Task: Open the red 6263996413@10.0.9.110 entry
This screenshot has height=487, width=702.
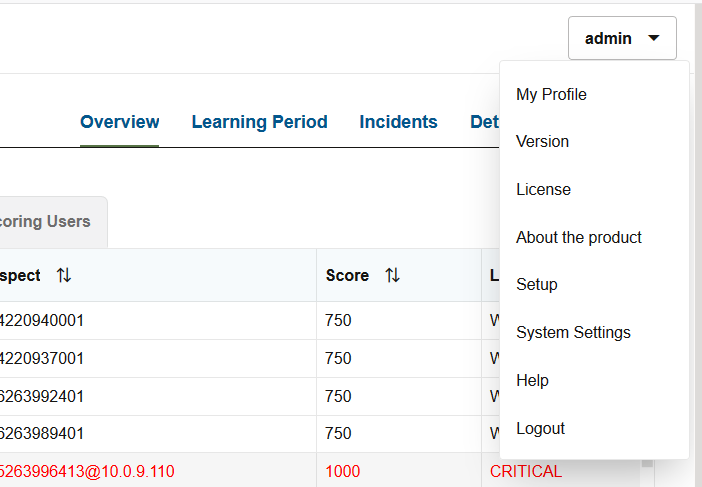Action: 87,471
